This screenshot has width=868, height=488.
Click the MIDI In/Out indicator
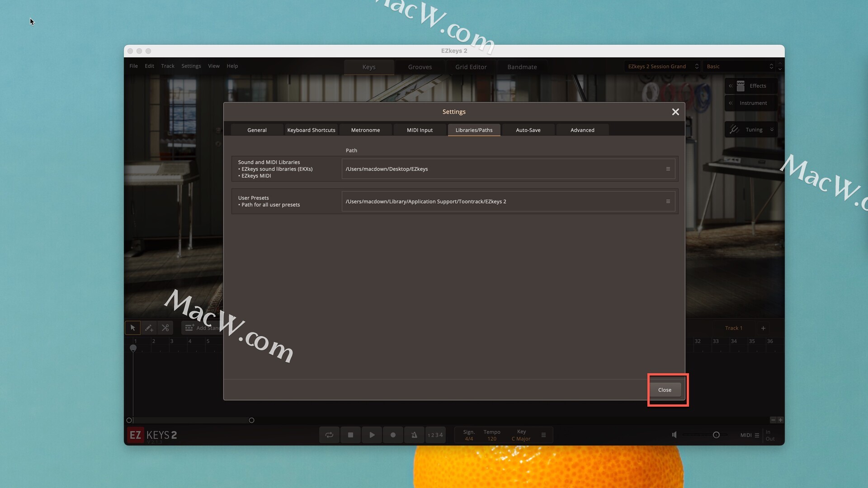pos(770,436)
